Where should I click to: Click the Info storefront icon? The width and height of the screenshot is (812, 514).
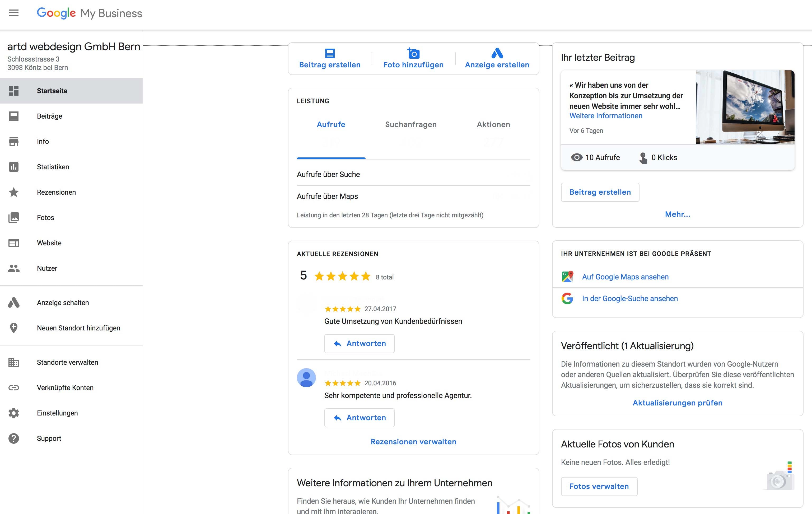(x=13, y=141)
